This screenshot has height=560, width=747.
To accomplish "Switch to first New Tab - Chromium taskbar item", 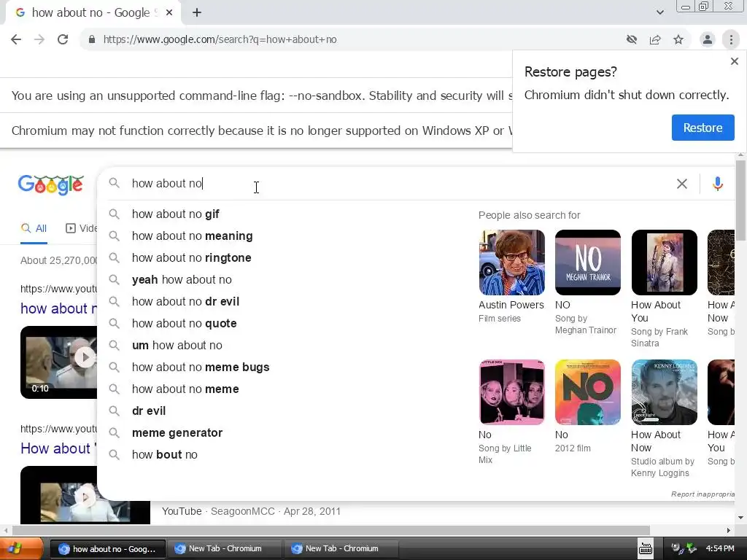I will pos(225,549).
